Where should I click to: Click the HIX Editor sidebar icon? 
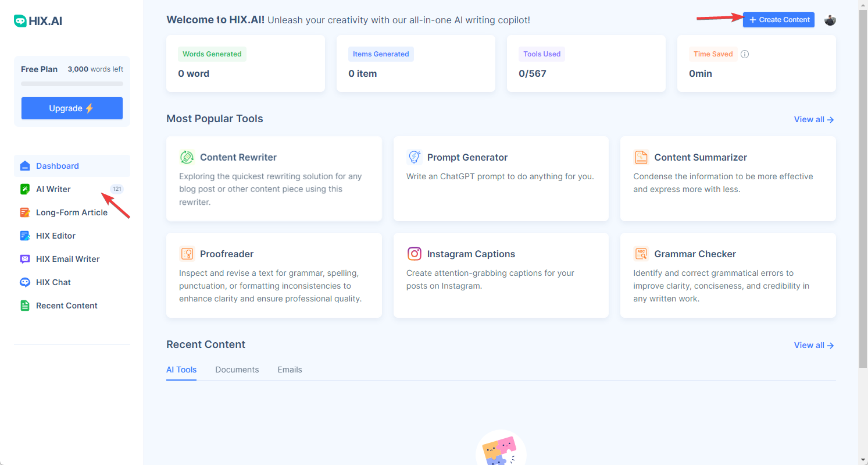point(25,236)
